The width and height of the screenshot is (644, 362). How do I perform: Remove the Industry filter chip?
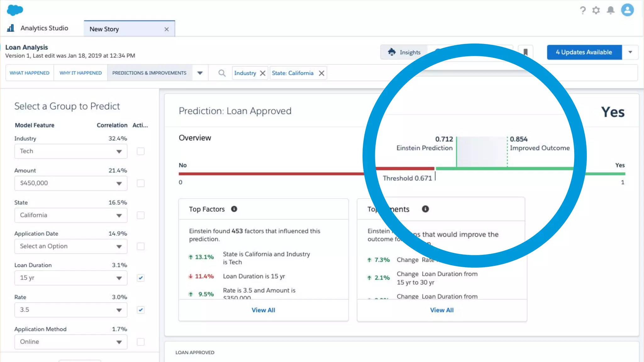click(263, 73)
